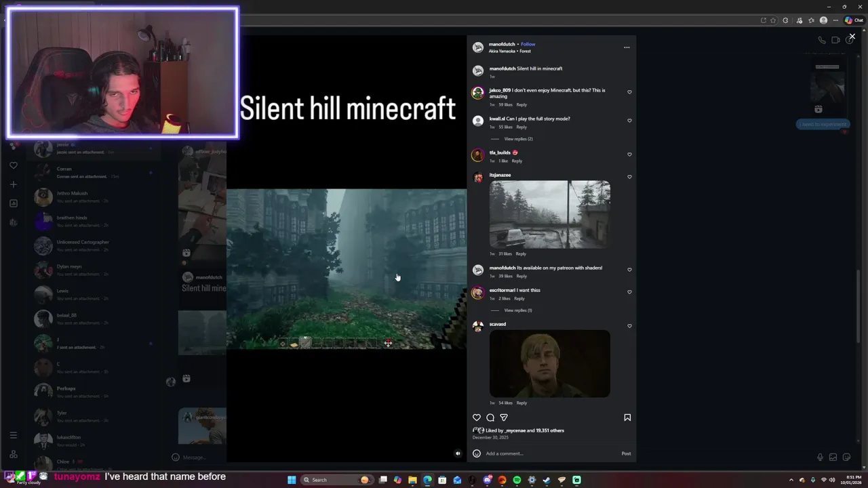Open Dylan meyn's conversation

[93, 270]
